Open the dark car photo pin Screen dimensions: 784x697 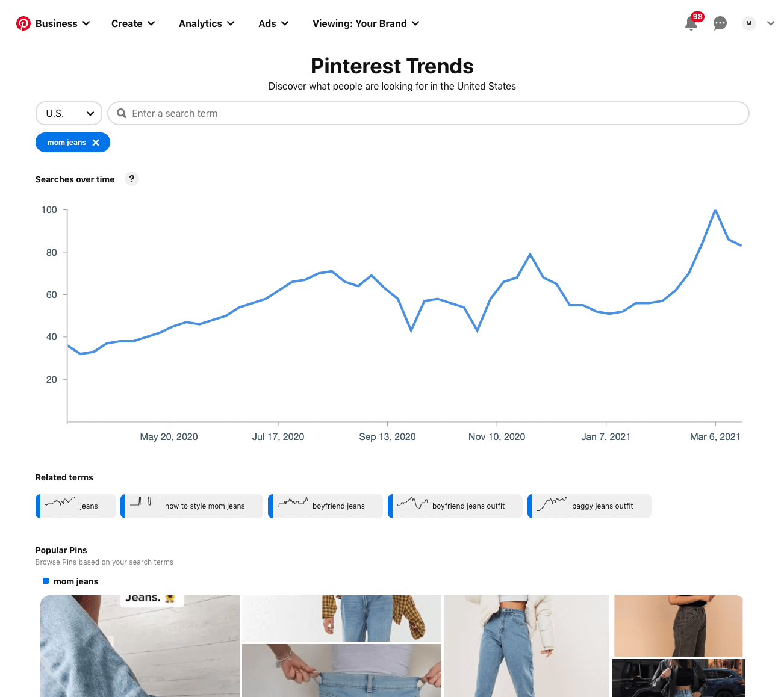point(678,678)
